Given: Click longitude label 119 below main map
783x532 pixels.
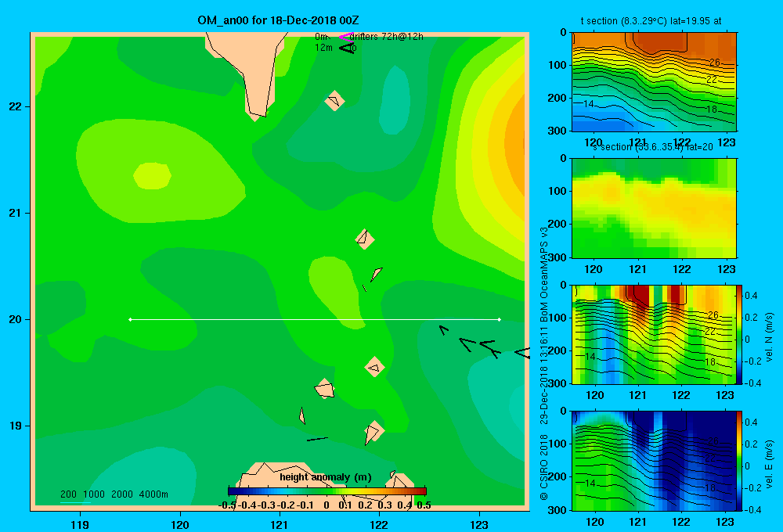Looking at the screenshot, I should [80, 524].
